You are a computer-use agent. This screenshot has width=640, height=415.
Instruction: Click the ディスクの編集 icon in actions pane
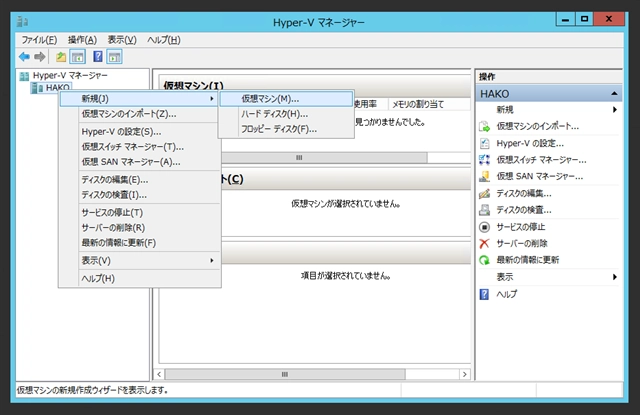click(484, 193)
